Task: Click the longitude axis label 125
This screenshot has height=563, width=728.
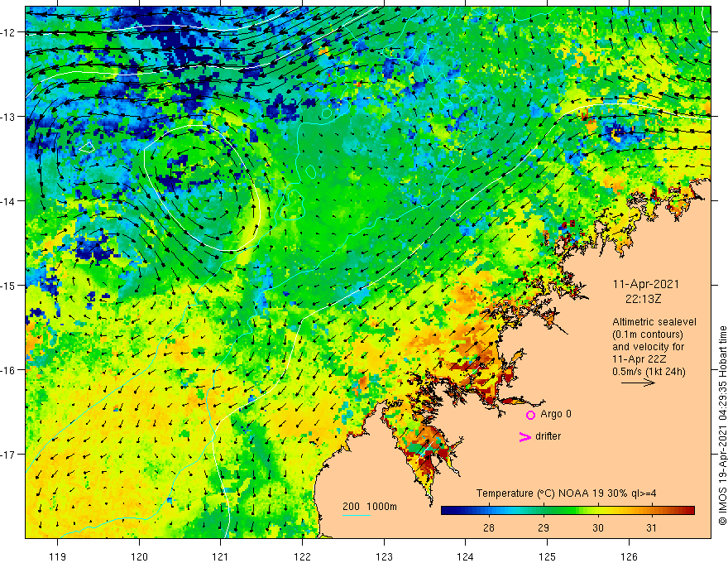Action: (547, 556)
